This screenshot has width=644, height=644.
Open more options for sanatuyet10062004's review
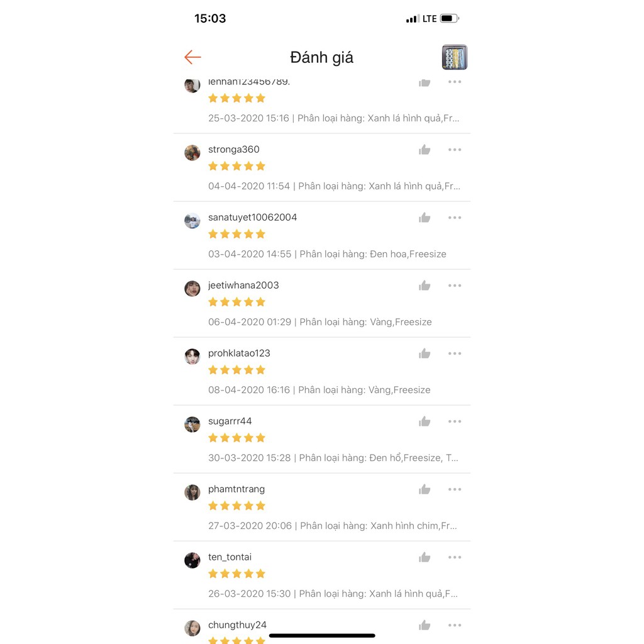pos(455,218)
